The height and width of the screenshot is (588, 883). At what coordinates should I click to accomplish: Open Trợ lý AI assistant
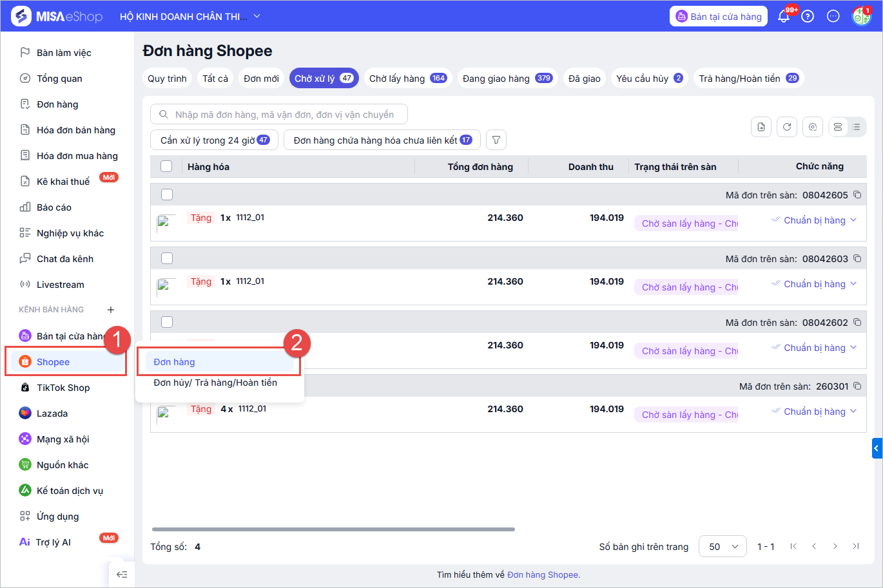point(53,542)
